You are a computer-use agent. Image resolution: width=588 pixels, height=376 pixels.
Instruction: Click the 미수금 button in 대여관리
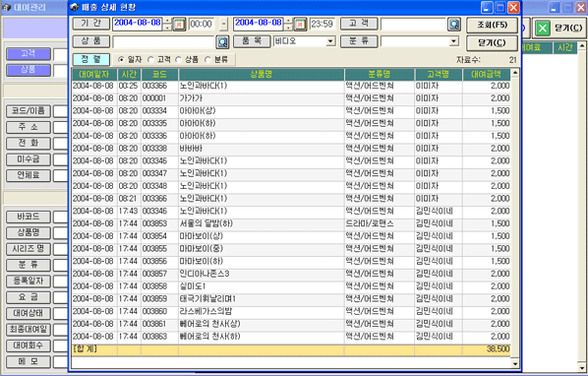pyautogui.click(x=29, y=159)
